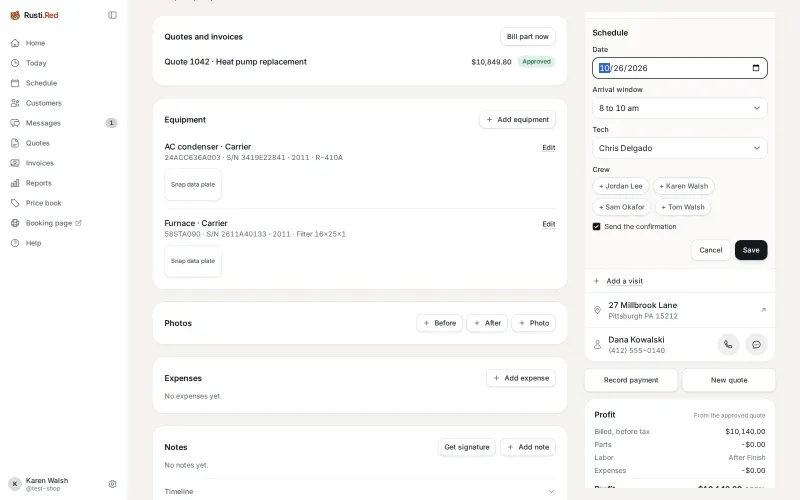Click the external link icon on Booking page

pos(78,223)
